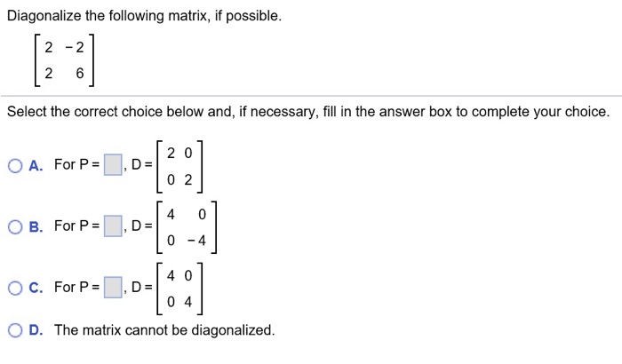Select radio button for choice C
This screenshot has width=622, height=364.
point(15,289)
